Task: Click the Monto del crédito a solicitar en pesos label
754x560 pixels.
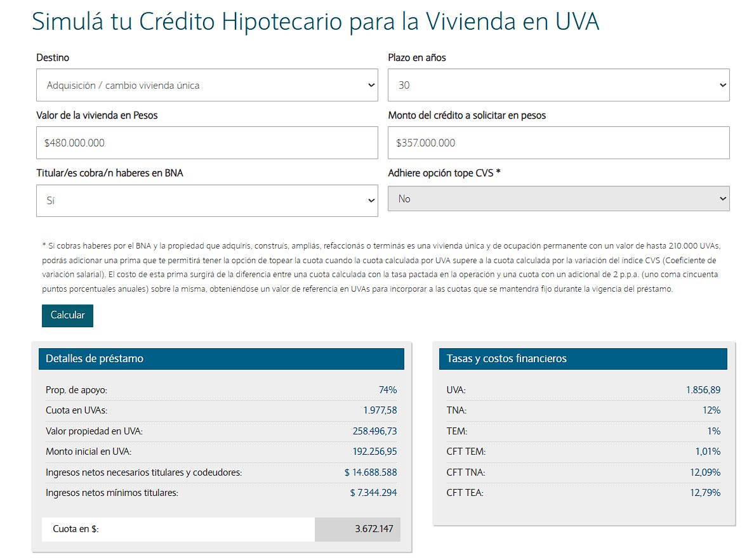Action: coord(467,115)
